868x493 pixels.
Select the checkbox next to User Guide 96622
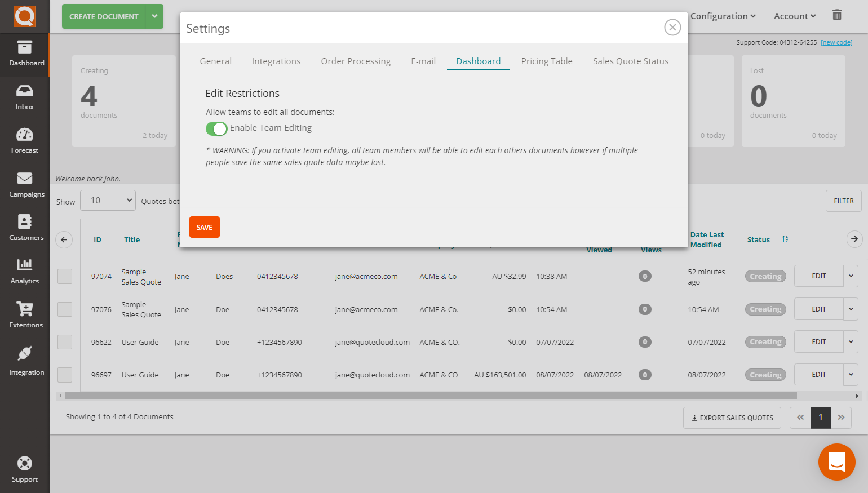point(65,342)
